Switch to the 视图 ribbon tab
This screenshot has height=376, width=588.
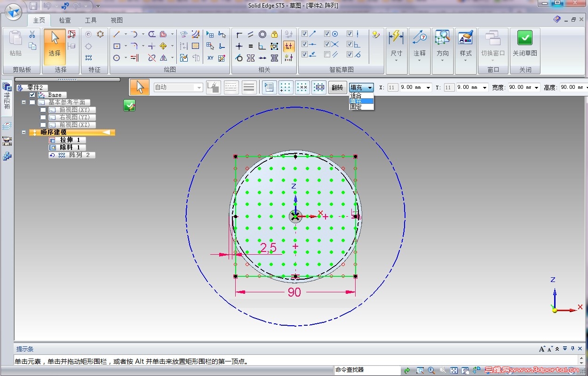pos(116,20)
